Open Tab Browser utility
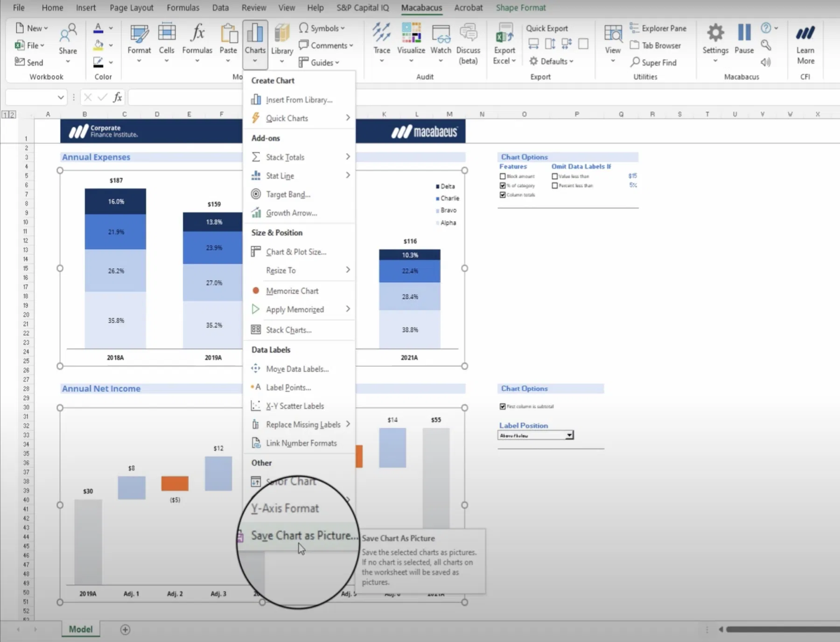This screenshot has height=642, width=840. (x=655, y=45)
